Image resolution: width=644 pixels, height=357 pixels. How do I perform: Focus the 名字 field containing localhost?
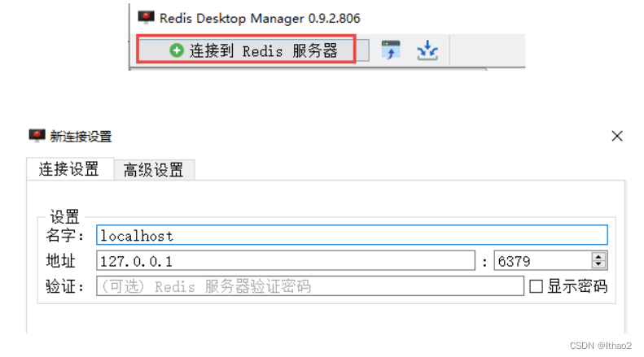(x=352, y=235)
